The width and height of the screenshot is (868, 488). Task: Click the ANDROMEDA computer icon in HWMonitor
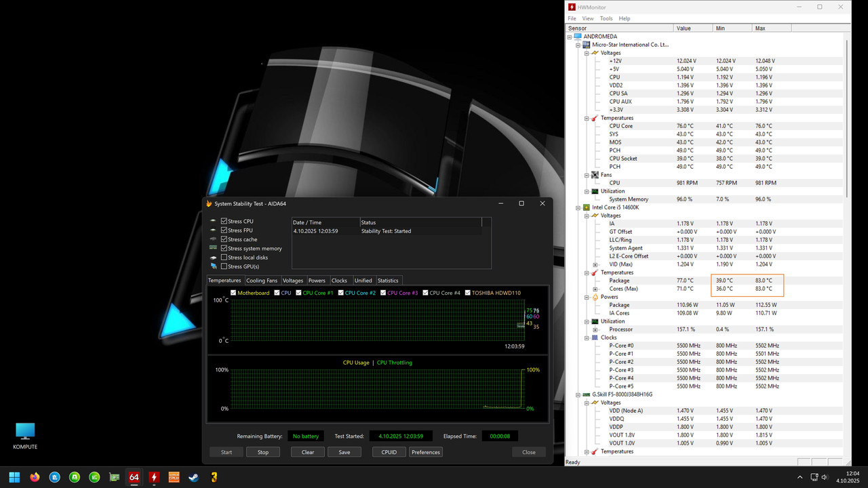(x=578, y=37)
